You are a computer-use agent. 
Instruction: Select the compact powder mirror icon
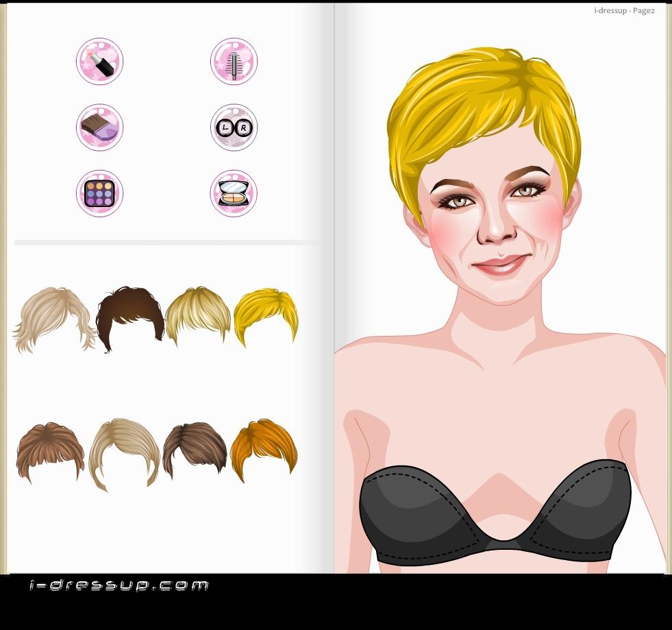pyautogui.click(x=234, y=193)
